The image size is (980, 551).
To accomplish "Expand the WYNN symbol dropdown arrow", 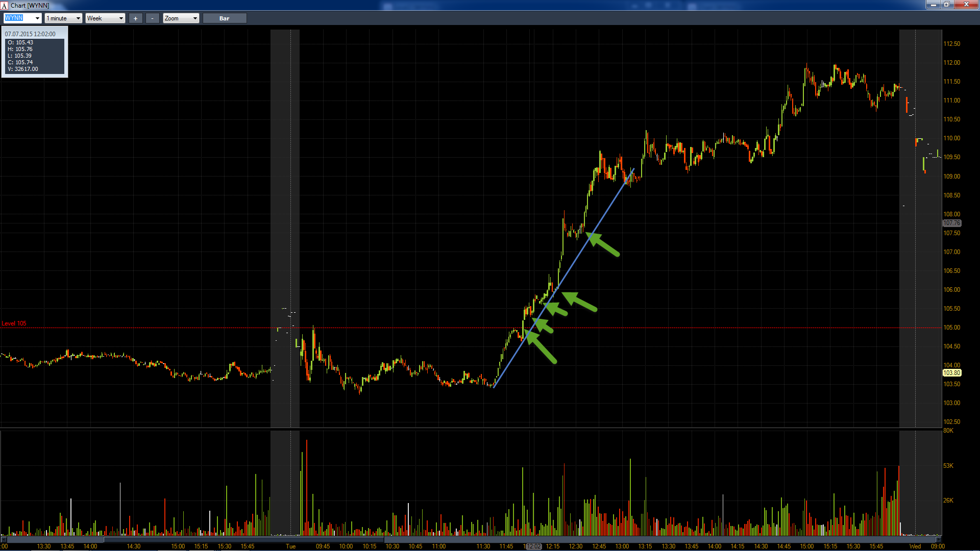I will (x=37, y=18).
